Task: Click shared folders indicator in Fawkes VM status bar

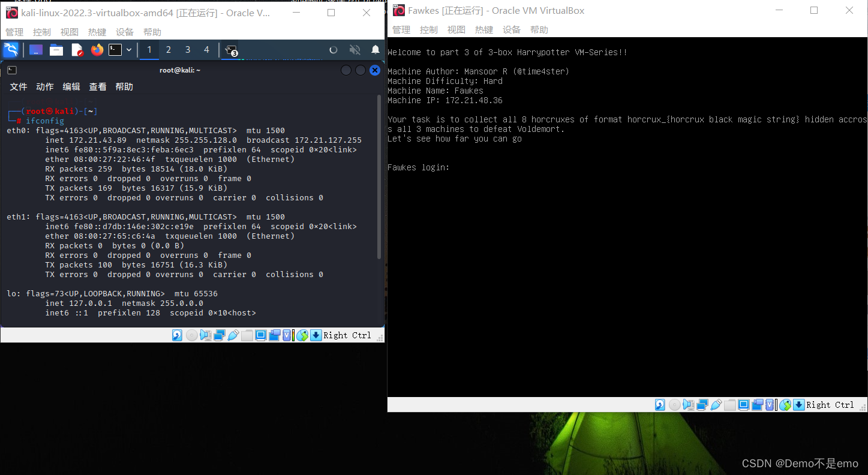Action: click(730, 405)
